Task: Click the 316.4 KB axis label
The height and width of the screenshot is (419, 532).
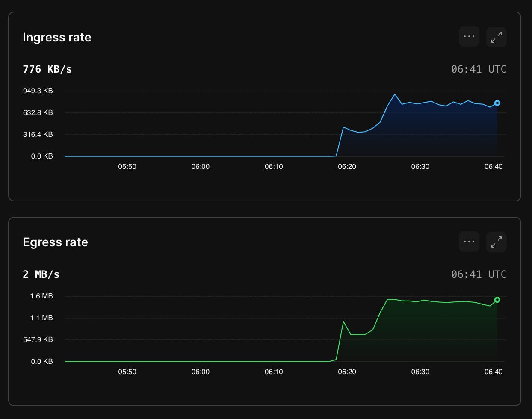Action: point(38,134)
